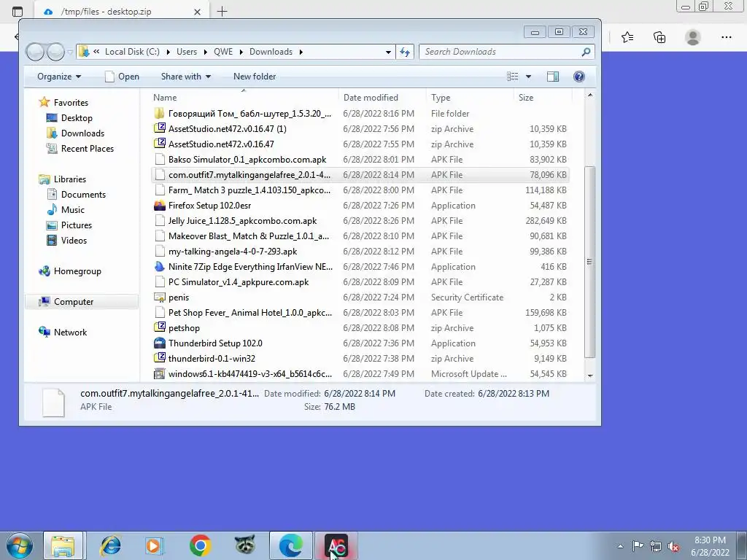747x560 pixels.
Task: Click the raccoon app taskbar icon
Action: pyautogui.click(x=245, y=545)
